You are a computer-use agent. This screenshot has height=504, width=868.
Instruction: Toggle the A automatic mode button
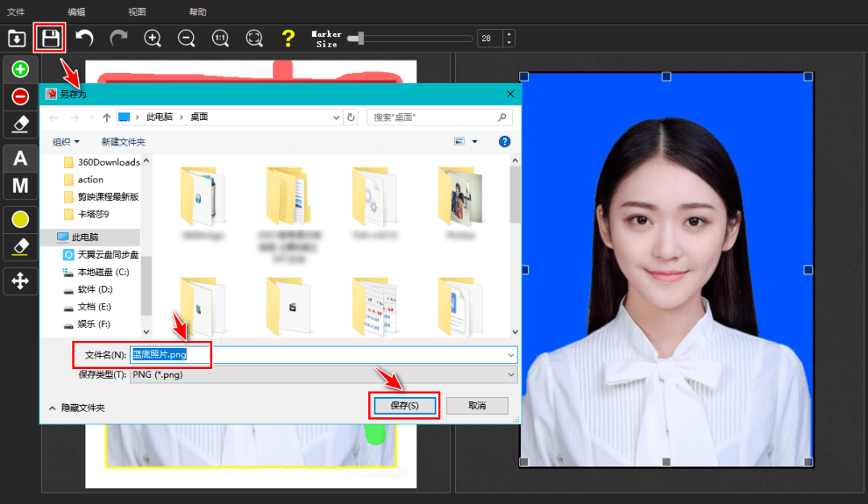click(x=21, y=158)
